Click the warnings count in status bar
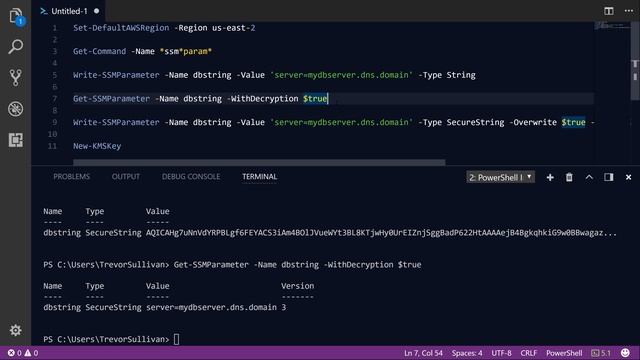This screenshot has height=360, width=640. (x=31, y=353)
